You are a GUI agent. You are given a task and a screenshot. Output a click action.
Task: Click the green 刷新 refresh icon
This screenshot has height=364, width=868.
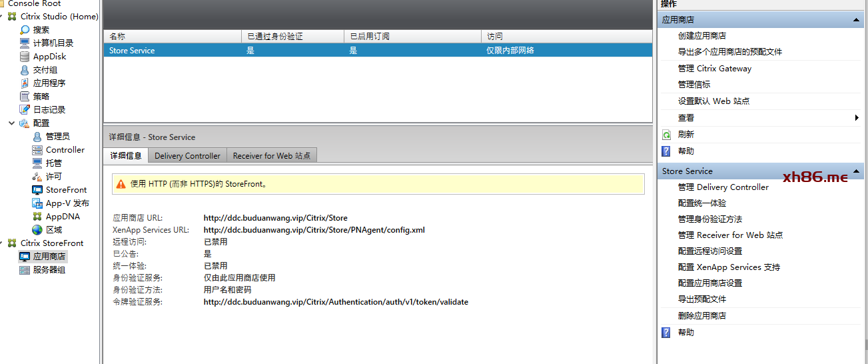pyautogui.click(x=665, y=134)
